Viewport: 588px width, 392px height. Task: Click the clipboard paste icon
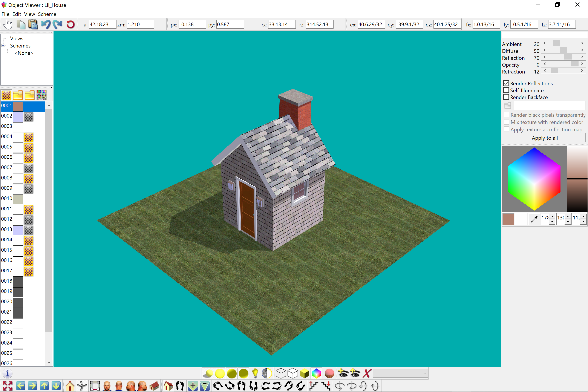[33, 24]
